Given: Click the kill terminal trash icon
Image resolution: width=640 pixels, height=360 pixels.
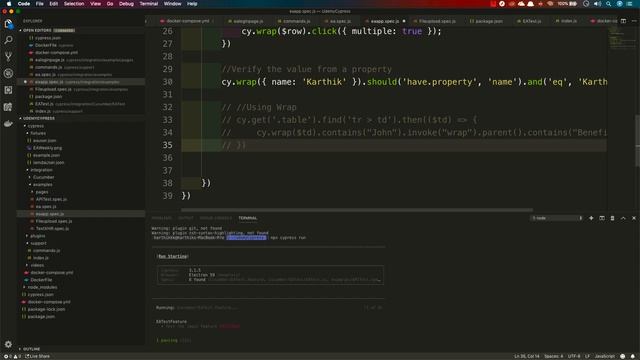Looking at the screenshot, I should tap(612, 218).
